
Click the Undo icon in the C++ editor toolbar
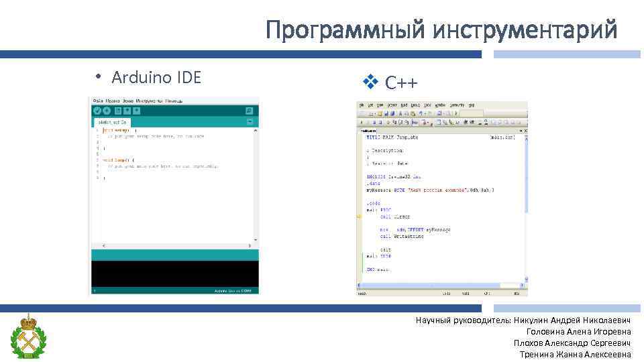tap(421, 114)
